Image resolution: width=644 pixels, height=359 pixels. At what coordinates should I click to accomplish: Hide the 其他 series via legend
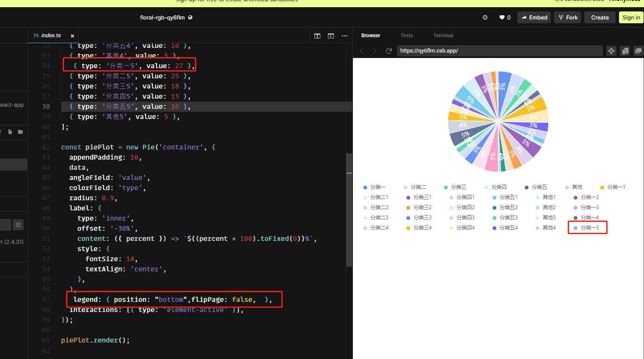click(x=575, y=187)
